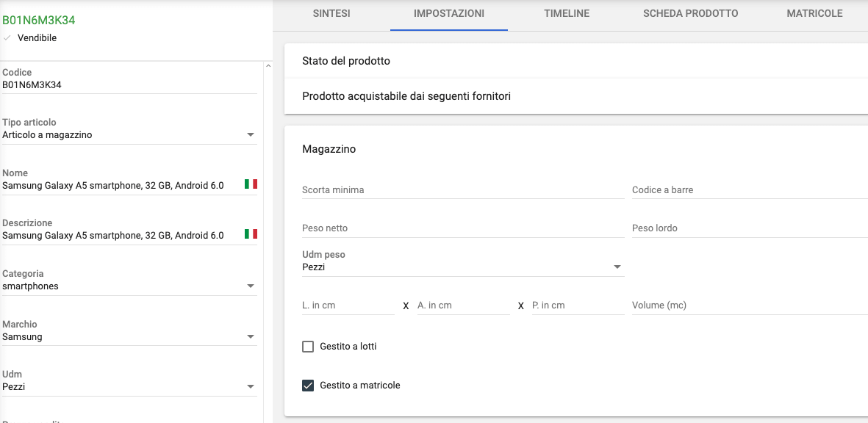This screenshot has height=423, width=868.
Task: Open the Udm dropdown set to Pezzi
Action: point(251,386)
